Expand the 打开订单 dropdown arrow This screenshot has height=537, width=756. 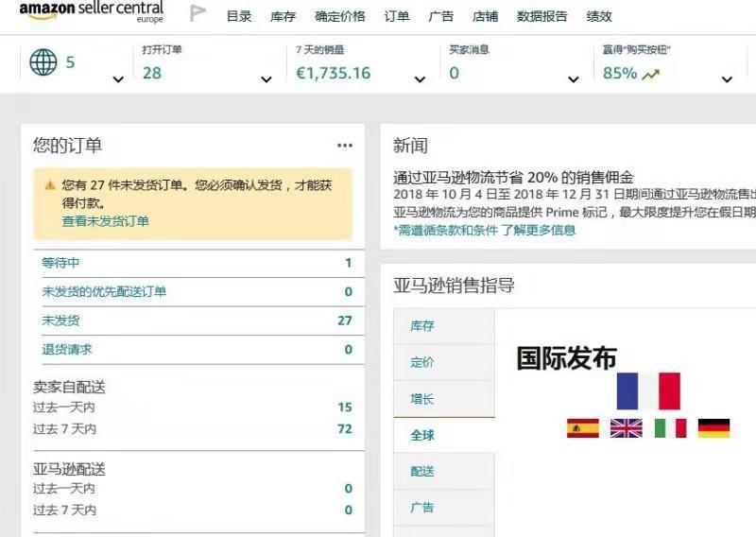266,79
